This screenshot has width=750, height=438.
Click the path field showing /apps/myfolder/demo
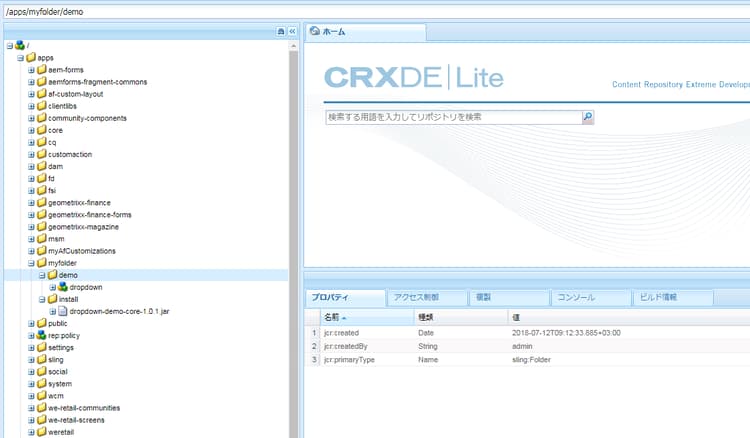(377, 11)
